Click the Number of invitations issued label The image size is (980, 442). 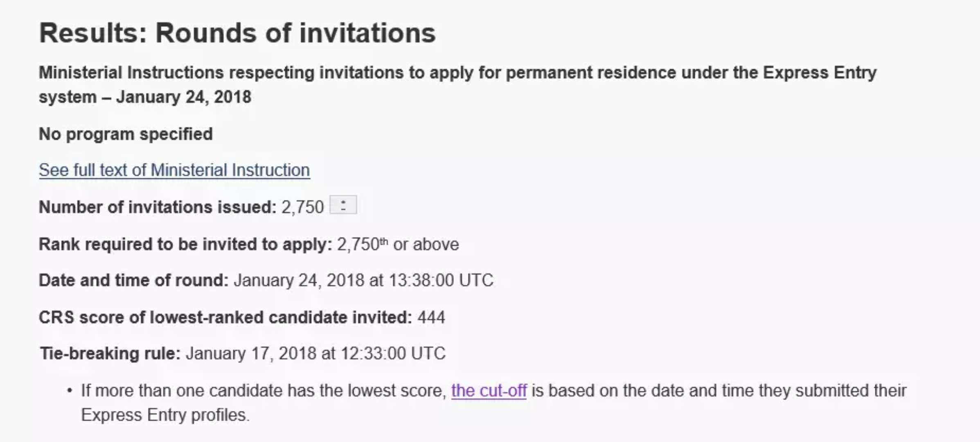[158, 207]
